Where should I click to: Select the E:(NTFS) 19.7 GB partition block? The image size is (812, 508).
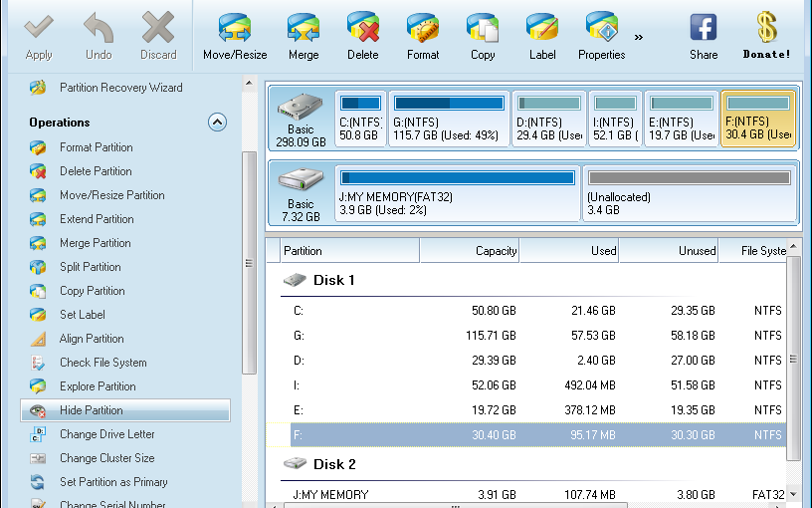[682, 119]
